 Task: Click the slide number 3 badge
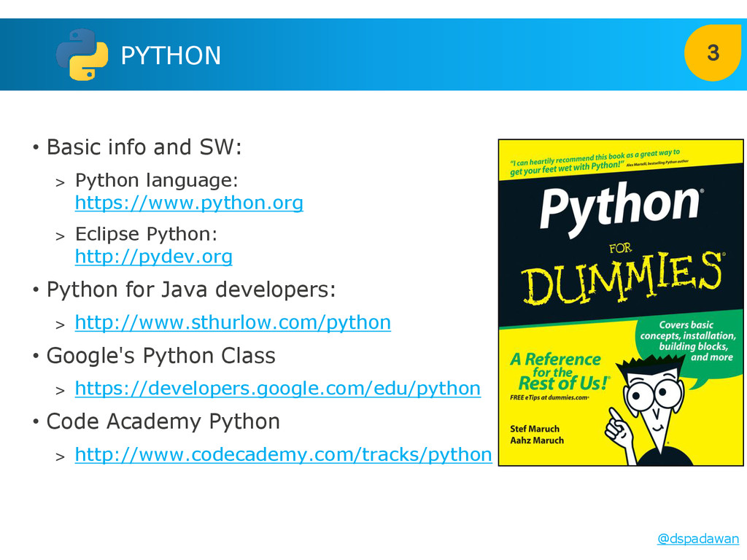click(713, 52)
